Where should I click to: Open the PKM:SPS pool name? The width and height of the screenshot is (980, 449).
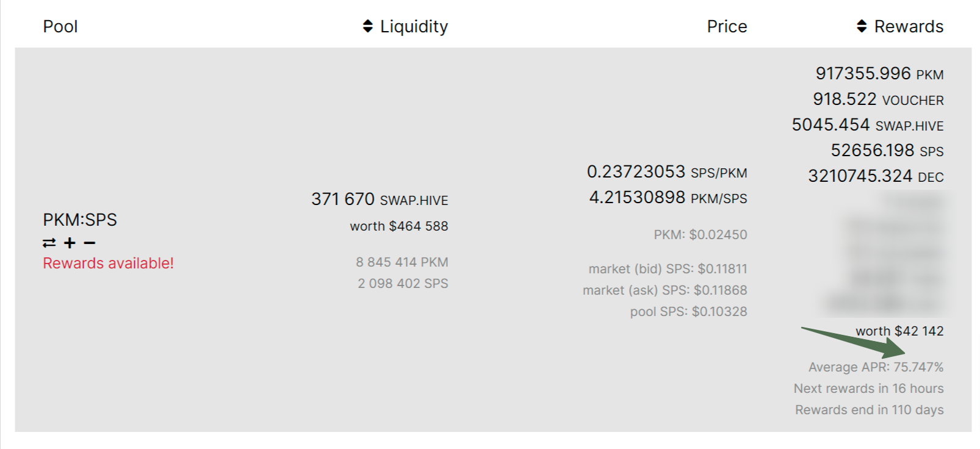80,220
